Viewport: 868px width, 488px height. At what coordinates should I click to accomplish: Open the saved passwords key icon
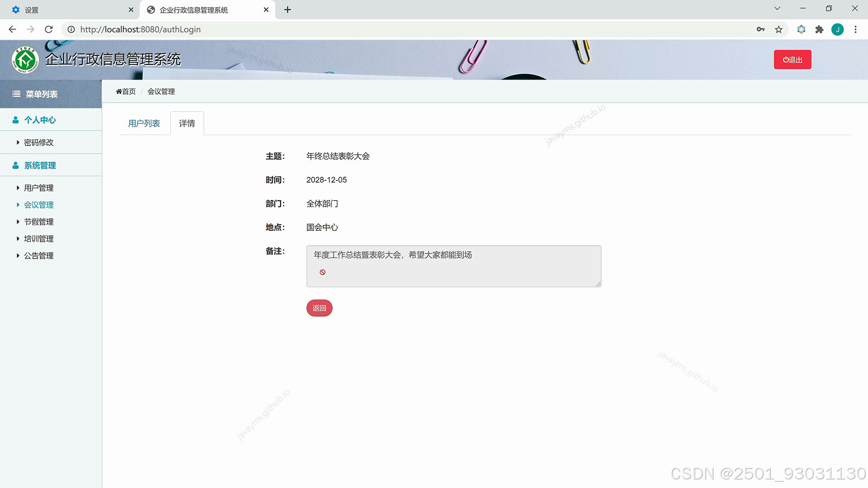[x=760, y=29]
